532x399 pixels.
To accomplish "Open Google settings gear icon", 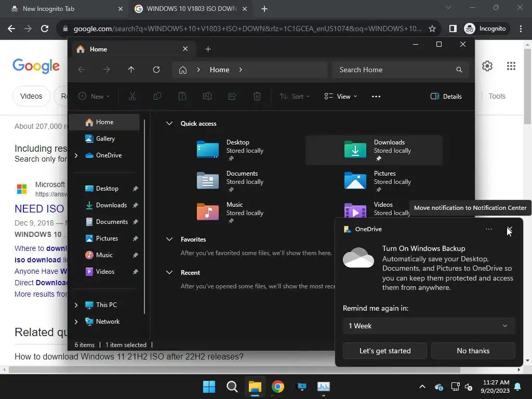I will pos(487,66).
